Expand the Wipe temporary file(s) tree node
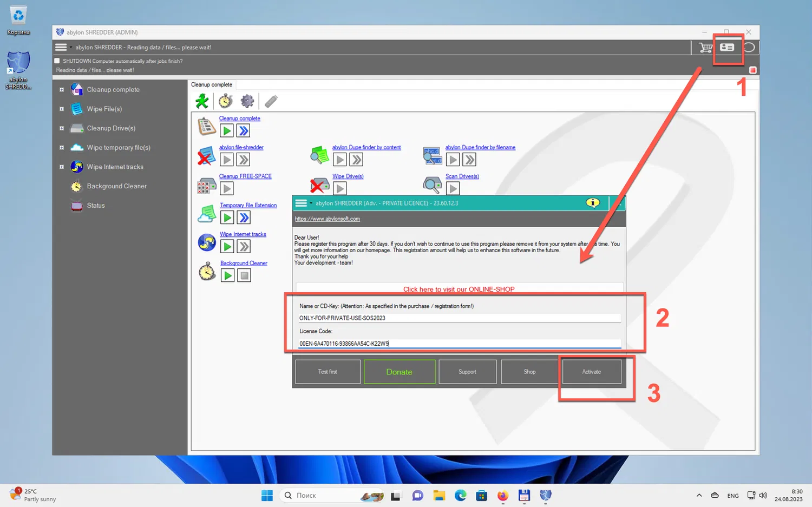 (x=62, y=148)
